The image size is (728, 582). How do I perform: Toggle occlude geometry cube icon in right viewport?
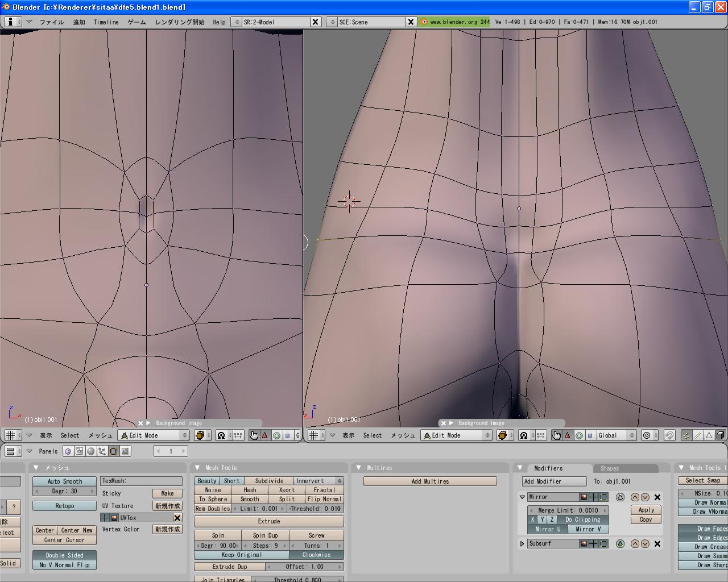point(720,435)
